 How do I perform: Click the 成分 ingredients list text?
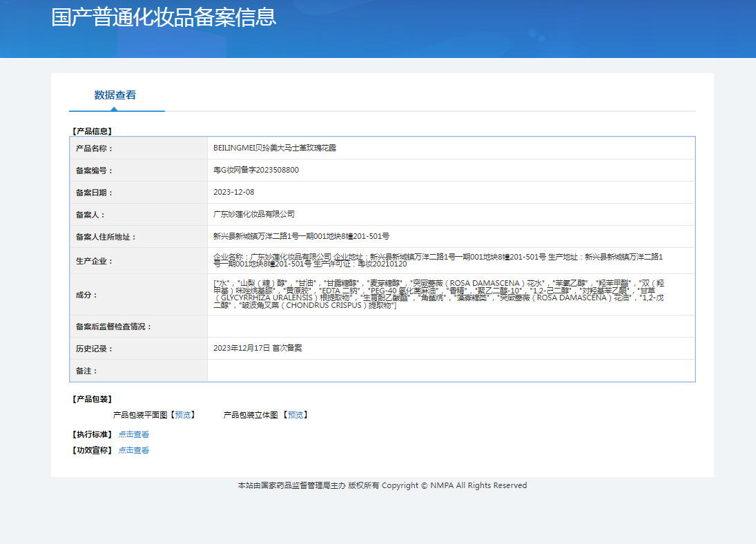point(438,294)
